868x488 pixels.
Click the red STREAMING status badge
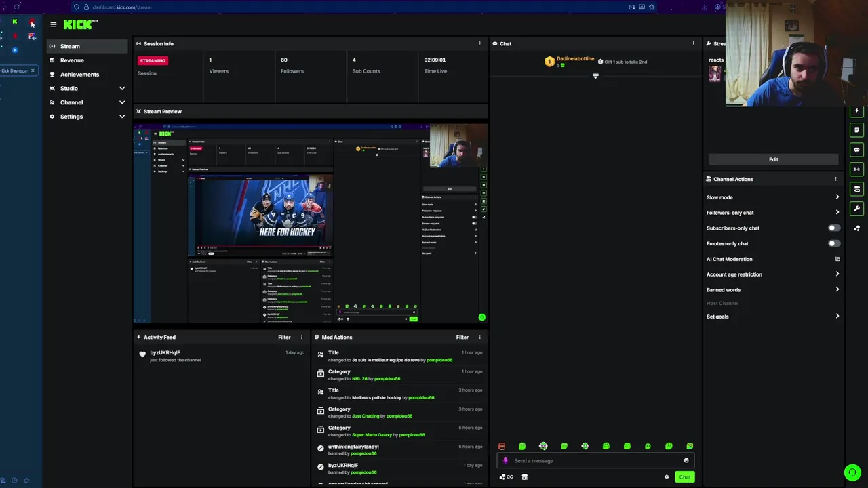(153, 60)
